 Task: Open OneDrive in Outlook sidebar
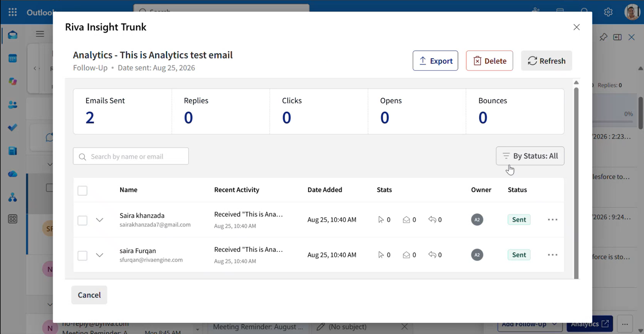tap(12, 174)
